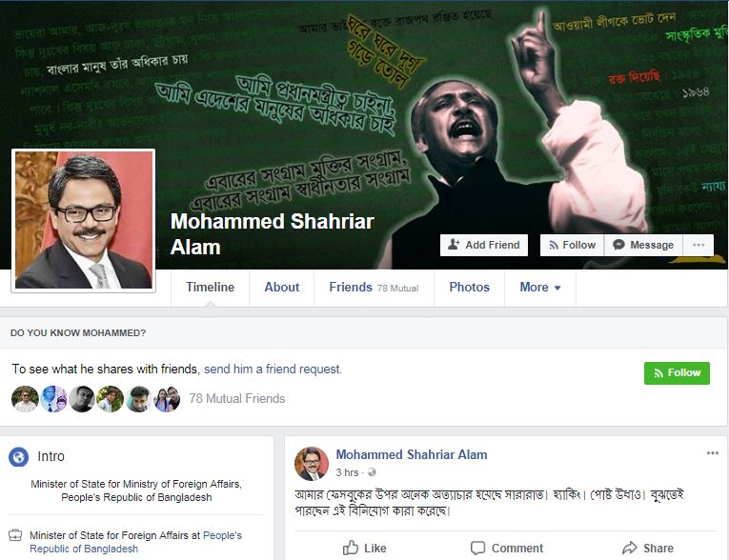Click the first mutual friend avatar

tap(25, 399)
